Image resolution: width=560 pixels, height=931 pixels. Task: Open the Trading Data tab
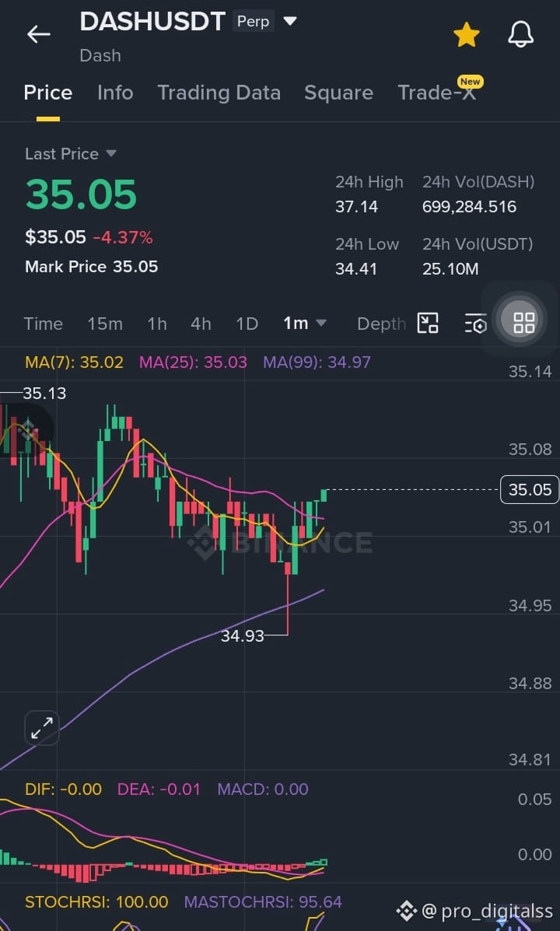[x=219, y=93]
